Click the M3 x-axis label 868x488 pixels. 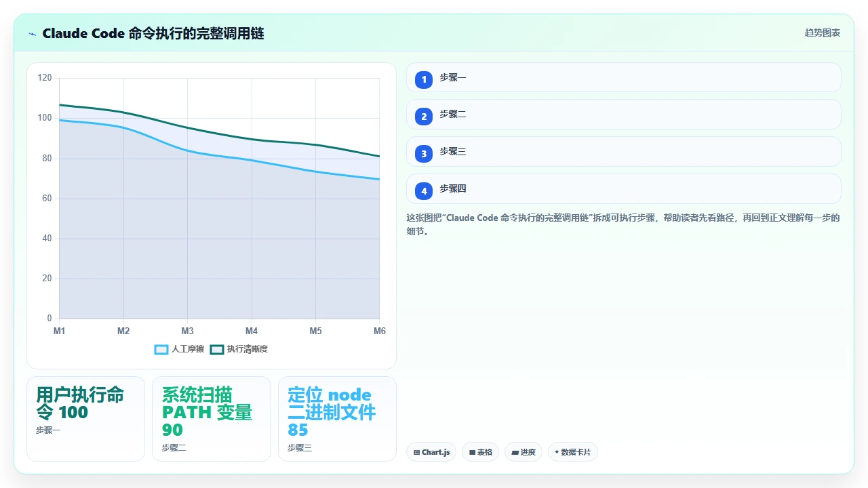click(x=188, y=331)
